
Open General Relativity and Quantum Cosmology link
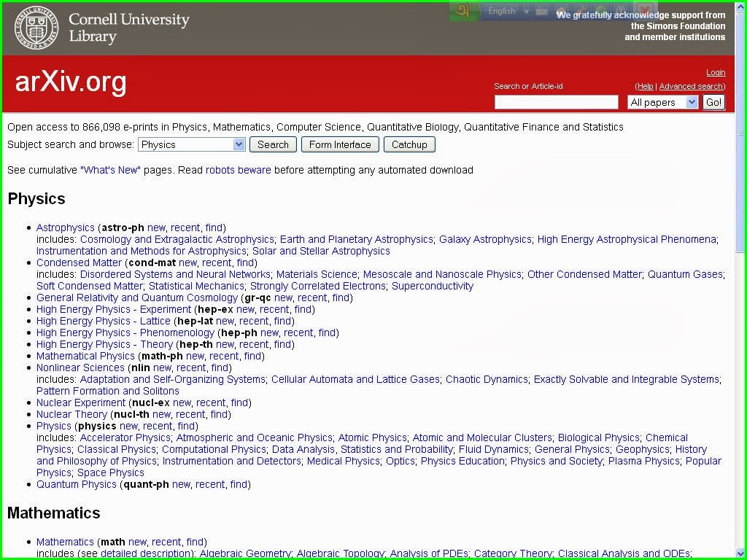click(137, 297)
